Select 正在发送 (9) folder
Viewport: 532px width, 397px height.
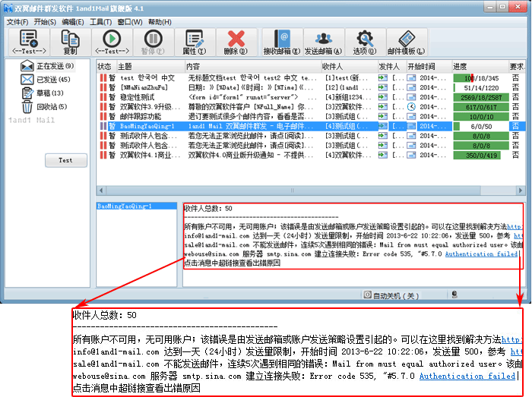click(x=47, y=66)
